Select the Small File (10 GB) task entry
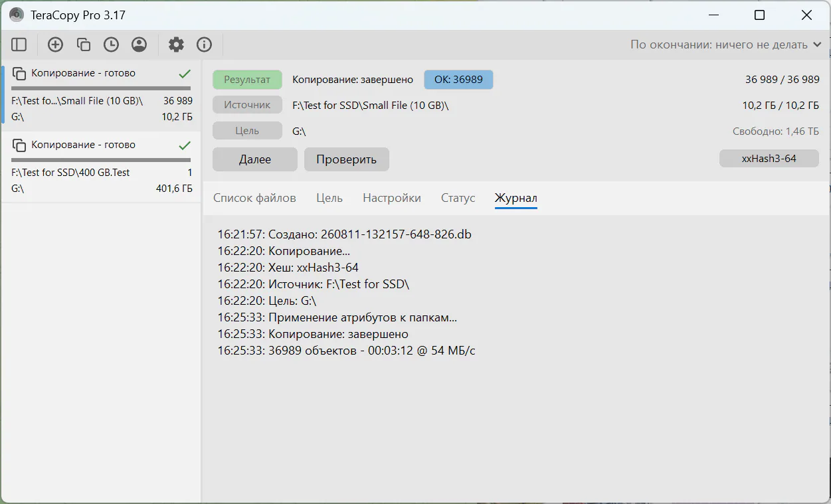831x504 pixels. point(102,95)
